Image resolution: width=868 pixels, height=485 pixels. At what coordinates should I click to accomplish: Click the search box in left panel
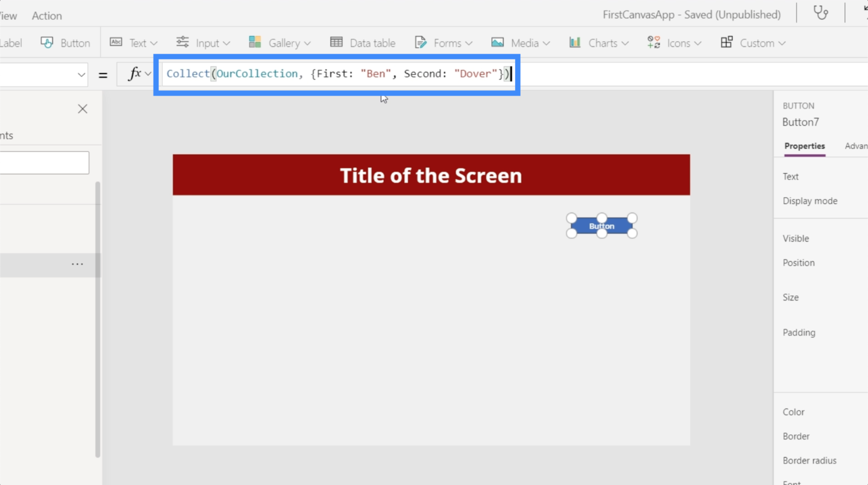(44, 162)
